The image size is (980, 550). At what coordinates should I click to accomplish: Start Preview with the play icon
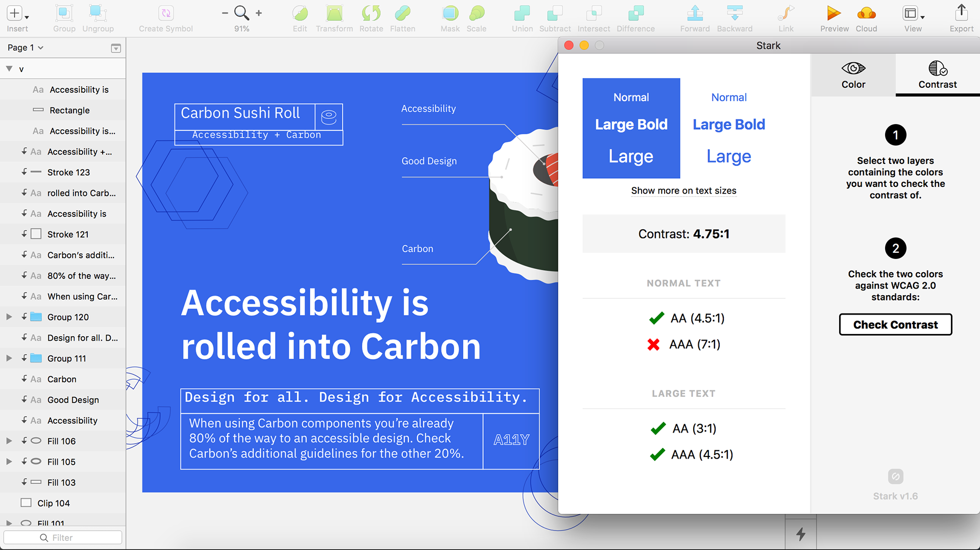[834, 14]
